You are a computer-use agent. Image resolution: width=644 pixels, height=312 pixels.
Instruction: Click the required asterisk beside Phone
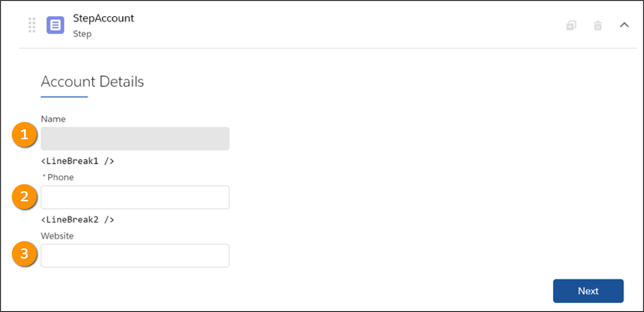tap(43, 175)
